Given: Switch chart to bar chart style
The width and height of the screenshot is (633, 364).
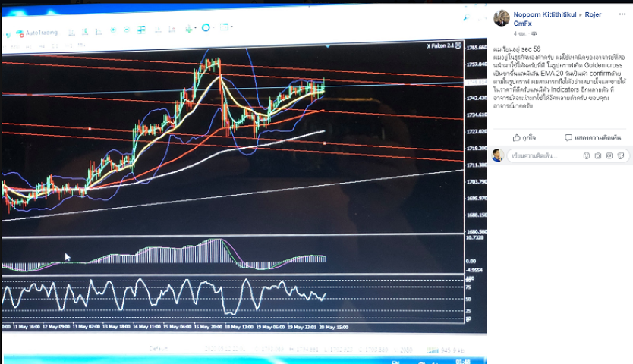Looking at the screenshot, I should coord(71,32).
